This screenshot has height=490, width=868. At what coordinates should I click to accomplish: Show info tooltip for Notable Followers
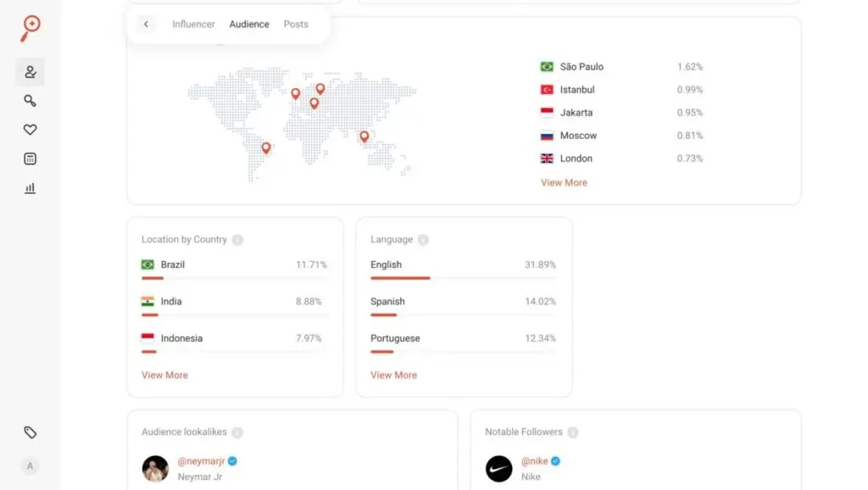(x=573, y=432)
